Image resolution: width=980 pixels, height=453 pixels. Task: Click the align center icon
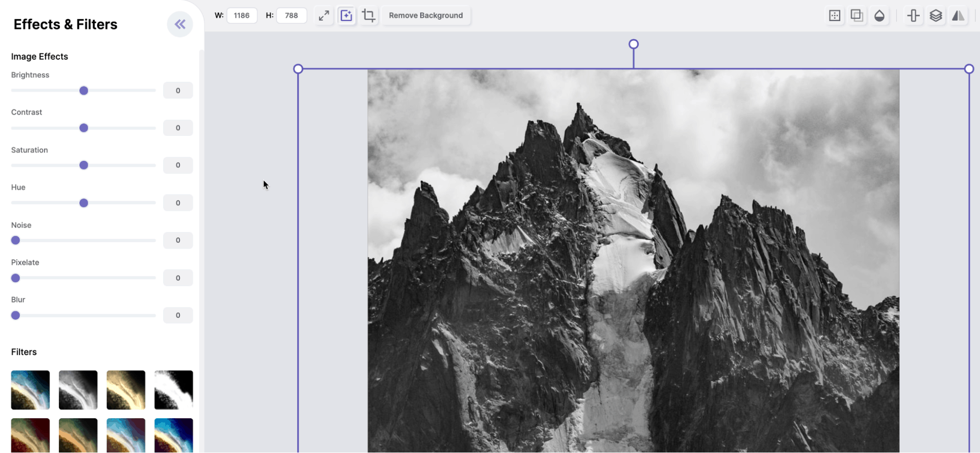click(913, 16)
